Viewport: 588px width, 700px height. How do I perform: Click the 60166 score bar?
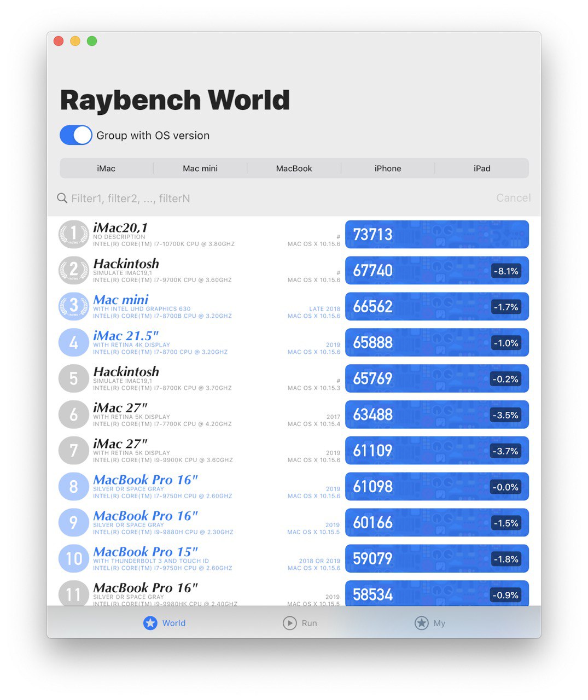(x=437, y=523)
